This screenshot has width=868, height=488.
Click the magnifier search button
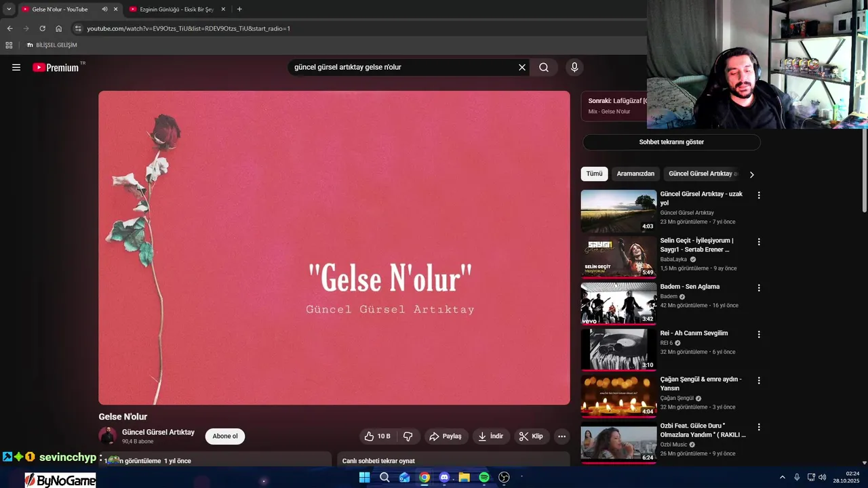click(544, 67)
